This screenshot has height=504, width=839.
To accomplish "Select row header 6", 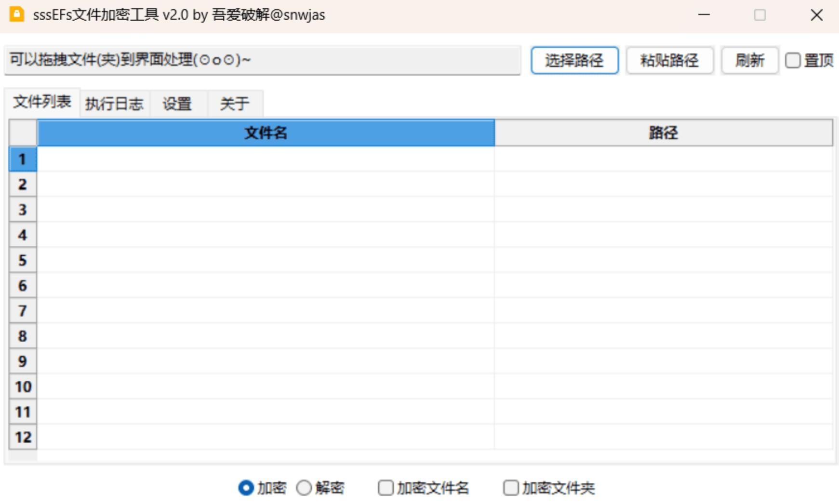I will pos(23,285).
